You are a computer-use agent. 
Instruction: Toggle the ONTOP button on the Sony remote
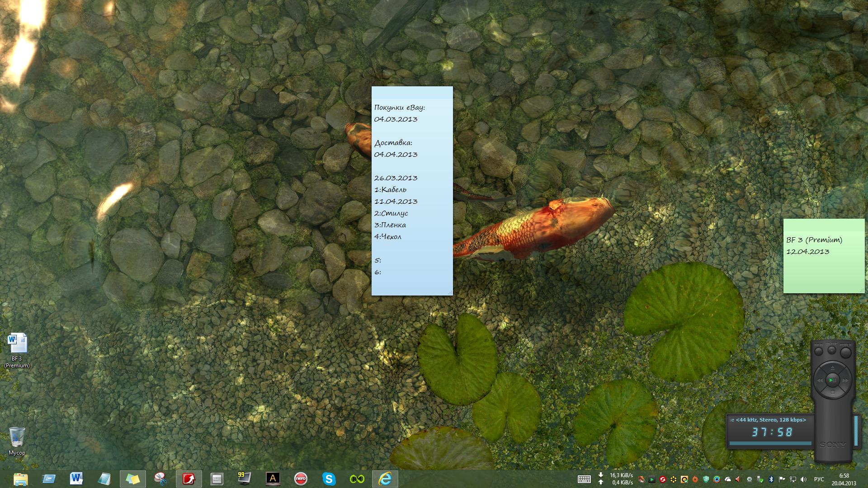point(832,350)
